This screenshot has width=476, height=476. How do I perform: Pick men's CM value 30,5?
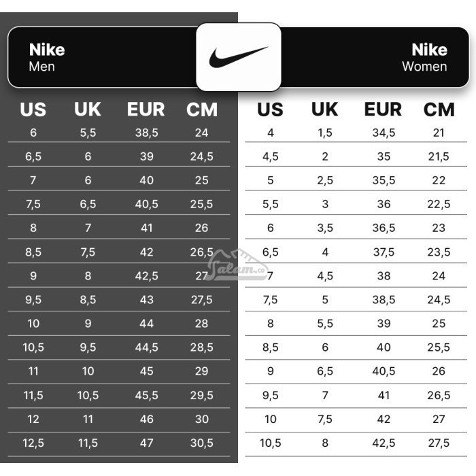(x=202, y=443)
